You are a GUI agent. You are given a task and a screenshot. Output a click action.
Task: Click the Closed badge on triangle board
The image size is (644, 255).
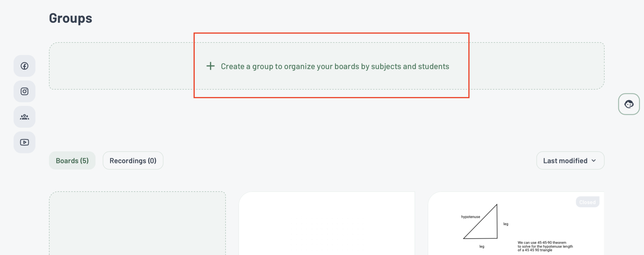[x=587, y=202]
